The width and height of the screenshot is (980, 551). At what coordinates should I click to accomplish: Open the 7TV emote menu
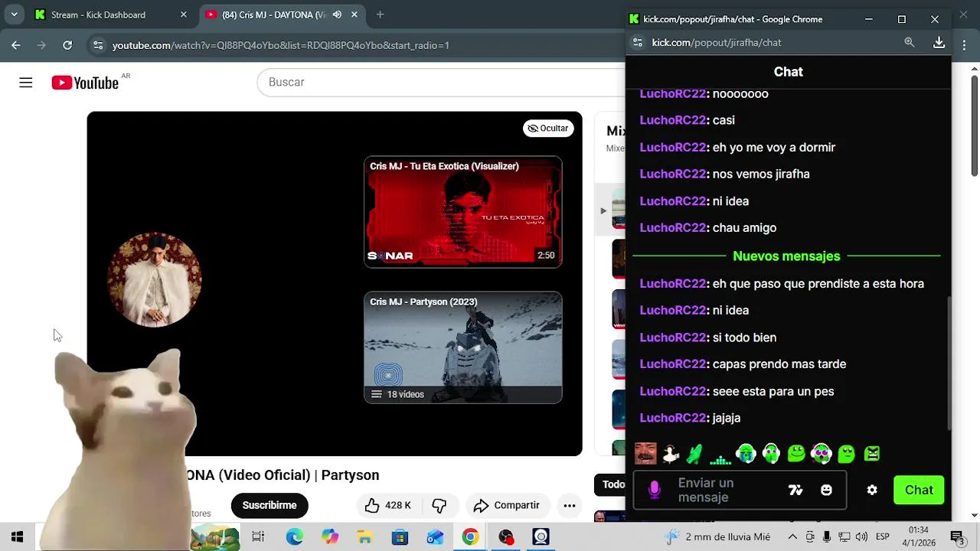coord(795,491)
